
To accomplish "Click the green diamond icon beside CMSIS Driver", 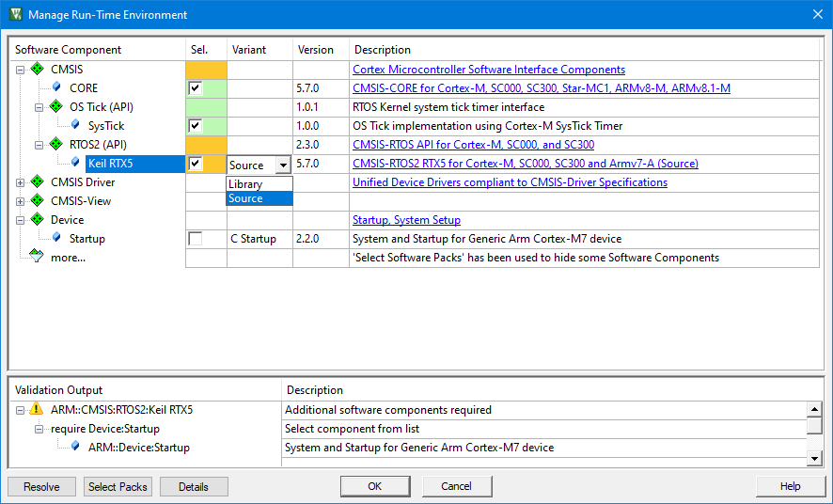I will point(38,182).
